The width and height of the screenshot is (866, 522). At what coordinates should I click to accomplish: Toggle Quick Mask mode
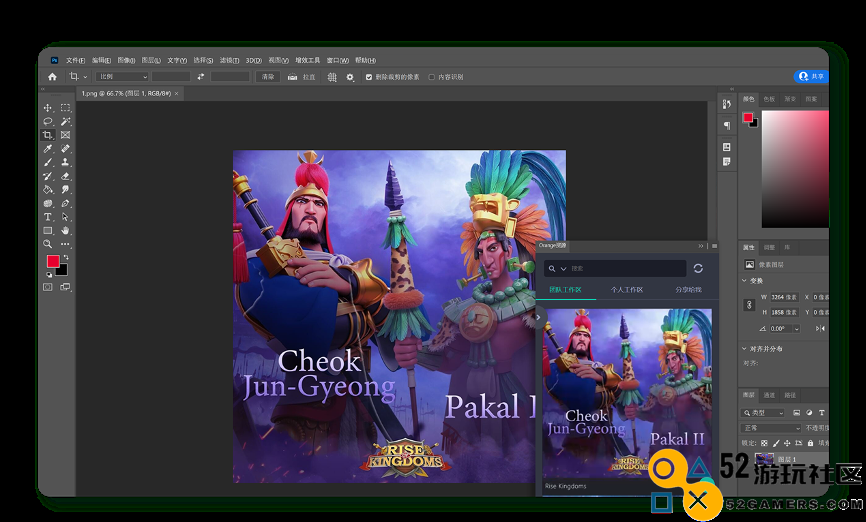coord(48,287)
